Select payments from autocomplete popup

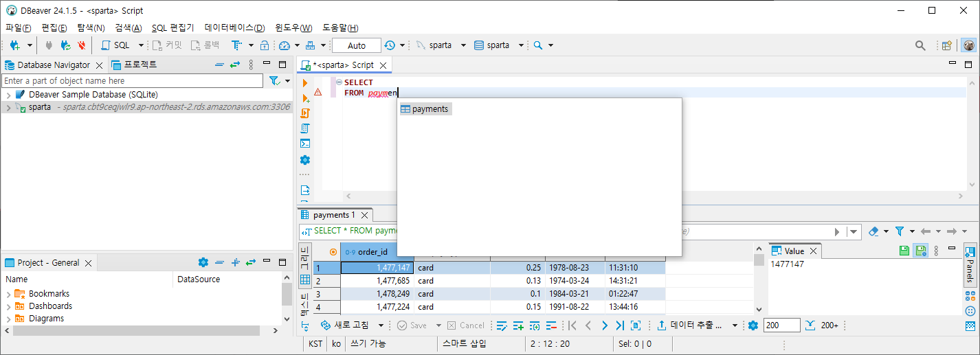426,109
